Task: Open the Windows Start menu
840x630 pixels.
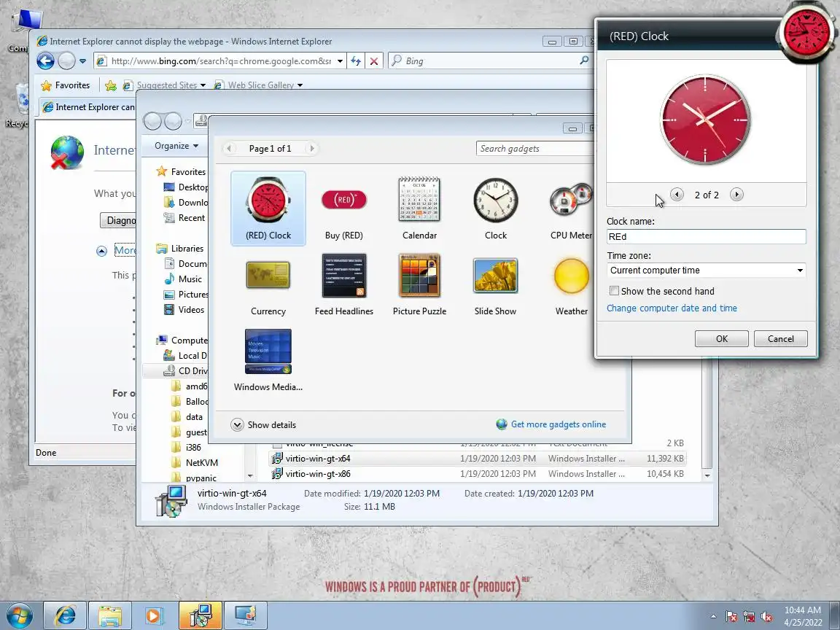Action: click(x=18, y=616)
